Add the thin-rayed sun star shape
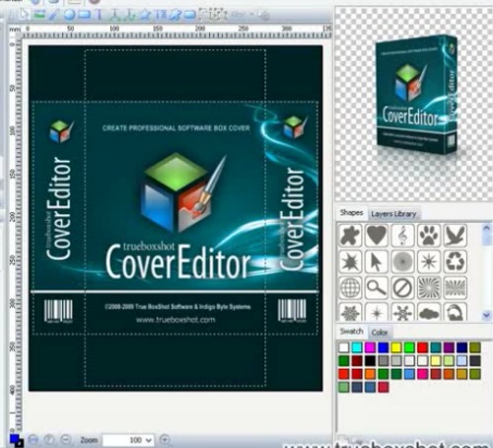This screenshot has height=448, width=493. pos(429,261)
